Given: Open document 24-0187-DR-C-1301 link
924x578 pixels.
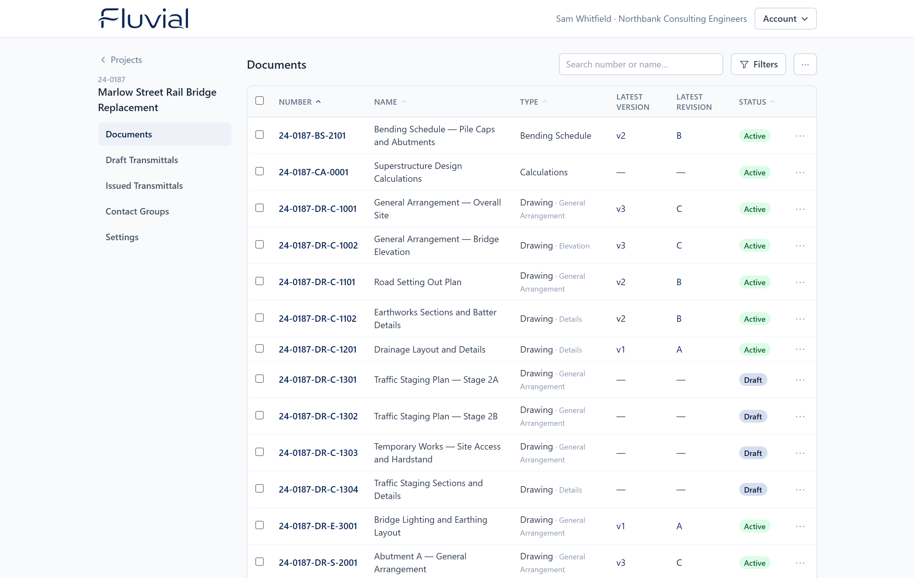Looking at the screenshot, I should pyautogui.click(x=317, y=380).
